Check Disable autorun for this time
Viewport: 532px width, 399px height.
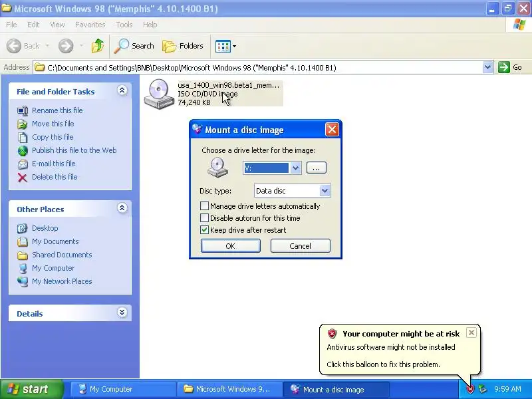click(x=204, y=218)
